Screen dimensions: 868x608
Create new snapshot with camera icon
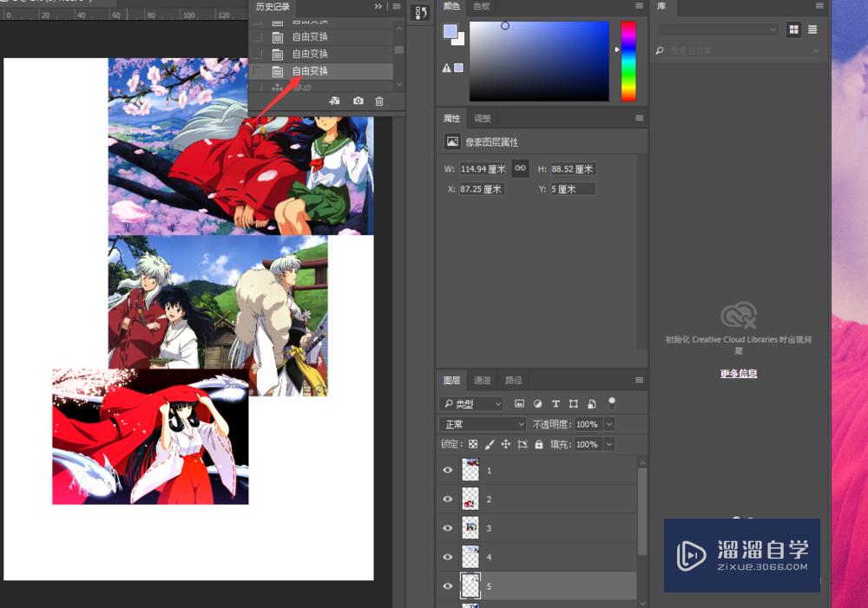[x=358, y=101]
